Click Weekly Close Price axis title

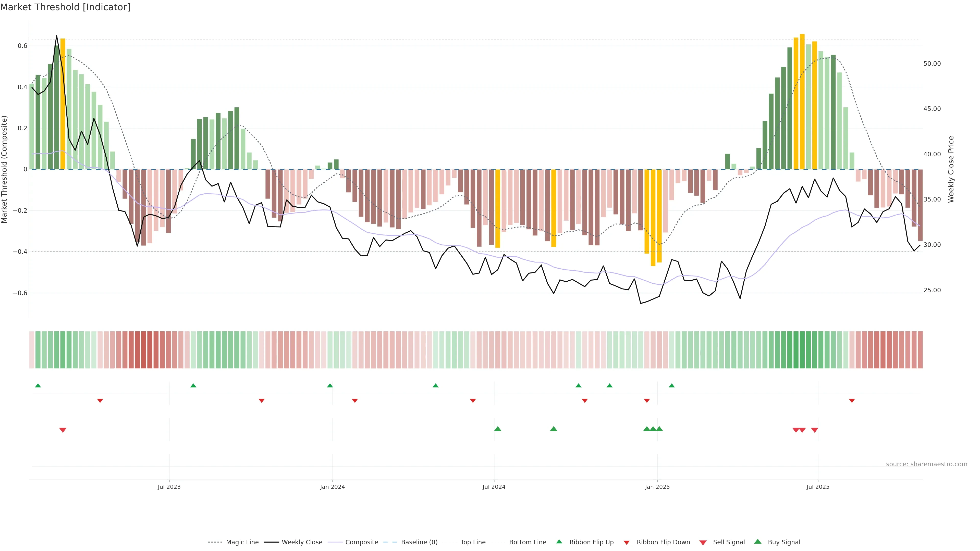[951, 169]
